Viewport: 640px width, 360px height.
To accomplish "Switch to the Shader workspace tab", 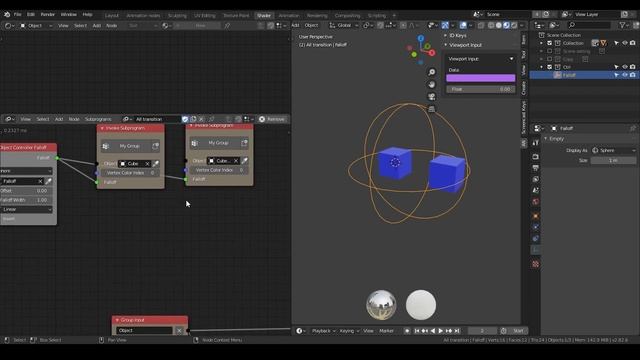I will [264, 16].
